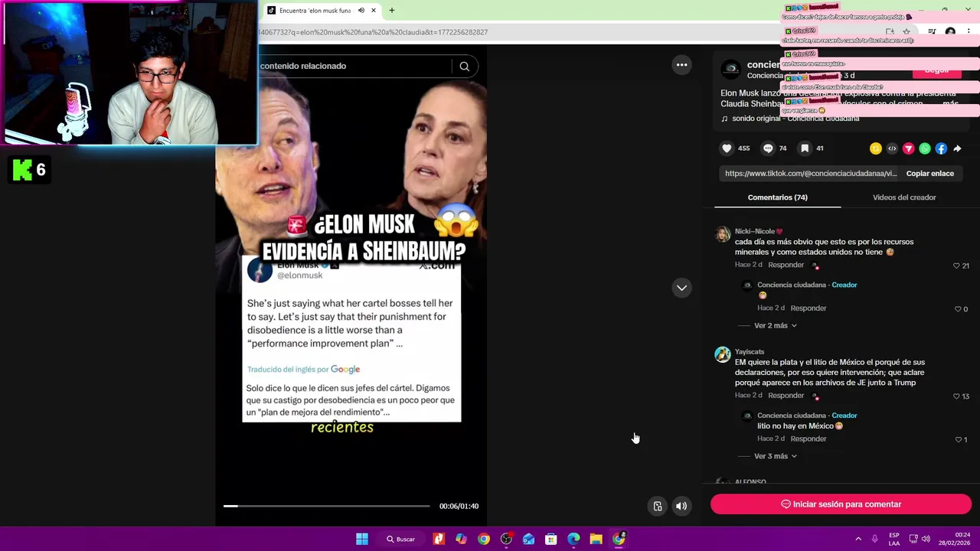Bookmark the video with the save icon
The image size is (980, 551).
[x=805, y=148]
